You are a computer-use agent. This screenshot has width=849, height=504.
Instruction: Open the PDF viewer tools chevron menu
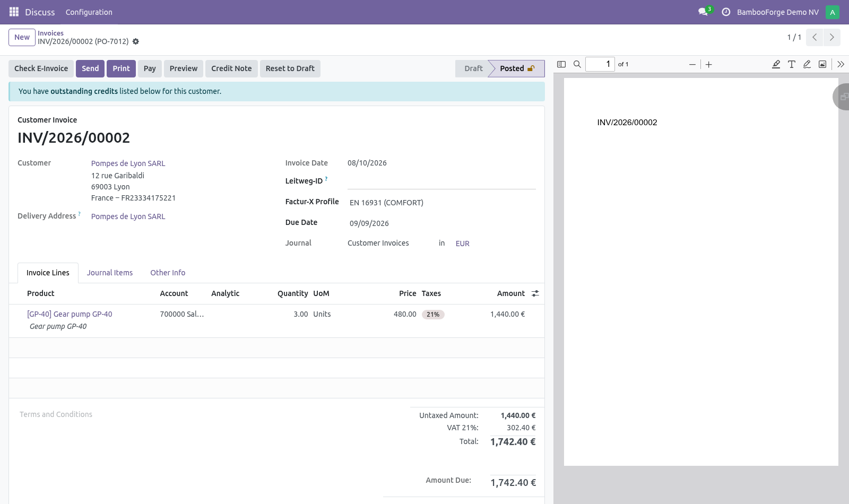(841, 64)
